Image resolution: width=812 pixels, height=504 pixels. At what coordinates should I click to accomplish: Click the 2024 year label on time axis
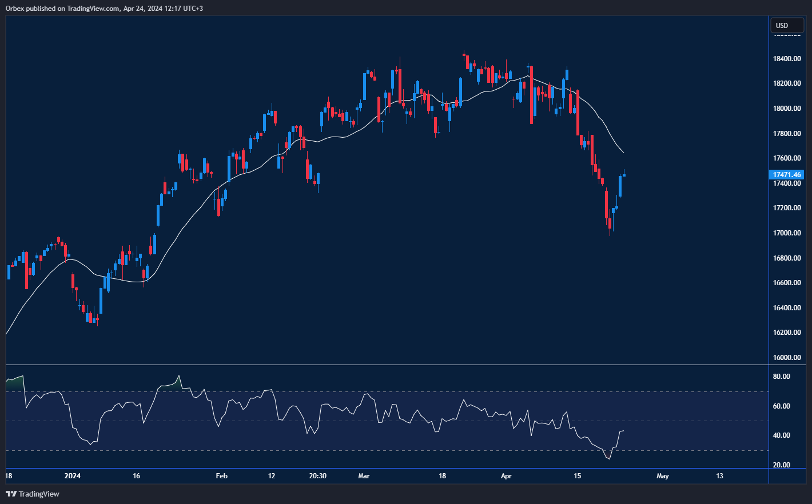[73, 475]
